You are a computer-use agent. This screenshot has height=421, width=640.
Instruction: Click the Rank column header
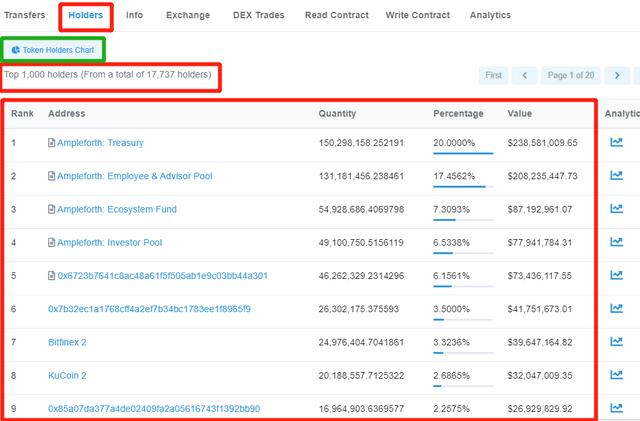click(22, 114)
